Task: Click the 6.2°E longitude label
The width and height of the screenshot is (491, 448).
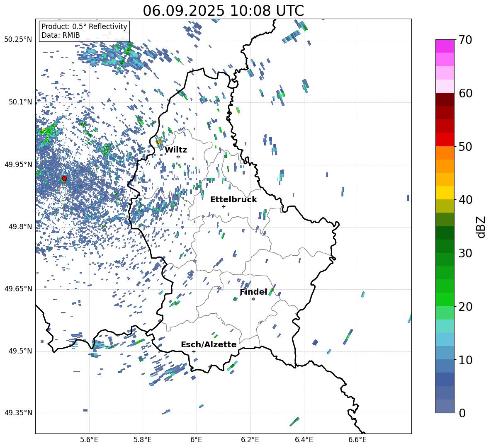Action: pos(250,440)
